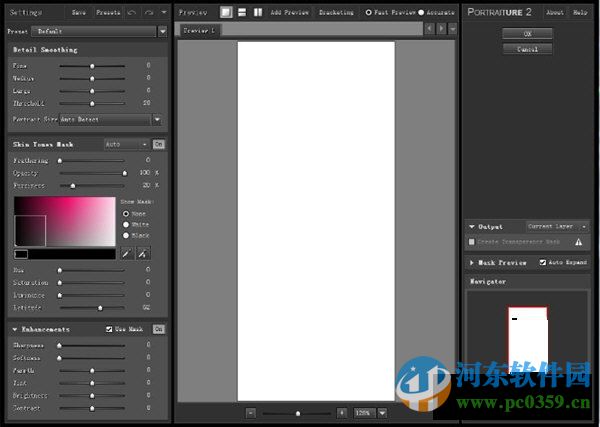This screenshot has height=427, width=600.
Task: Click the white preview image canvas
Action: 316,221
